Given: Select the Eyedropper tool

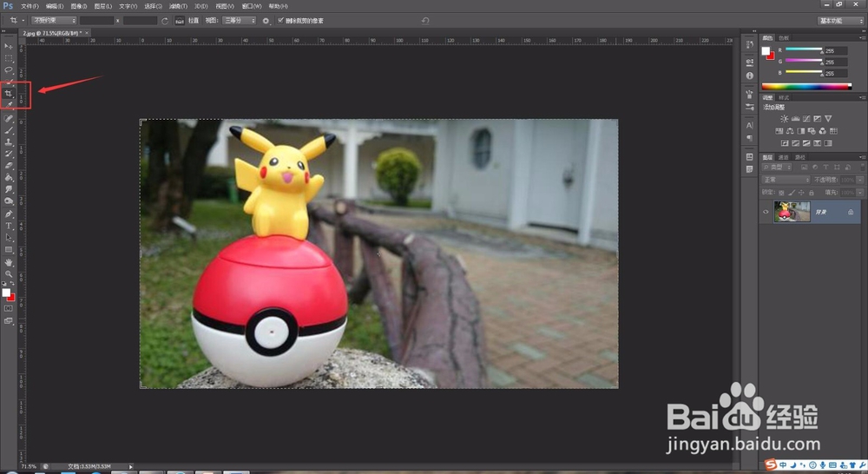Looking at the screenshot, I should tap(9, 105).
